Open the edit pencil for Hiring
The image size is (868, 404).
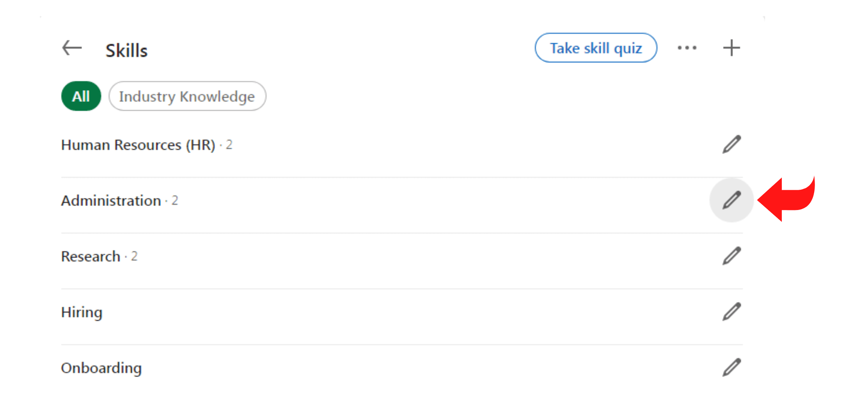pos(731,312)
